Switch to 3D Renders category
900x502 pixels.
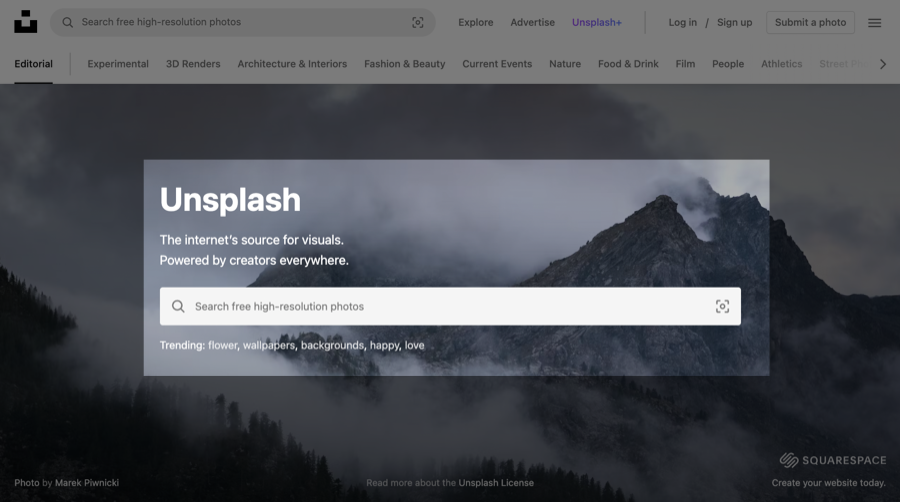193,64
